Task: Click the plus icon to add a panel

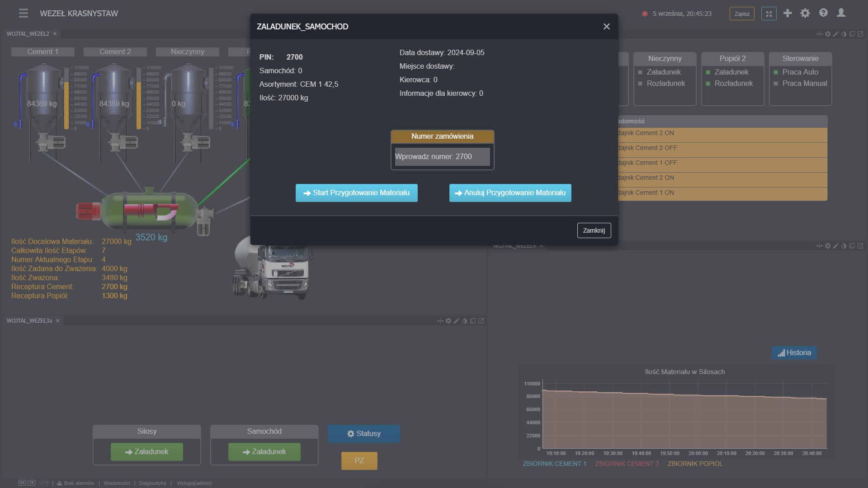Action: coord(788,13)
